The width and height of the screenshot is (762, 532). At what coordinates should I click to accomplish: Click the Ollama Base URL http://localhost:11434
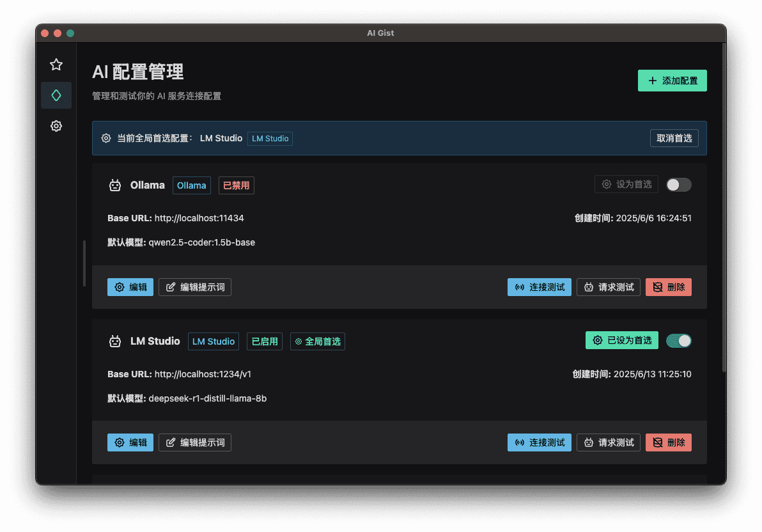point(199,218)
